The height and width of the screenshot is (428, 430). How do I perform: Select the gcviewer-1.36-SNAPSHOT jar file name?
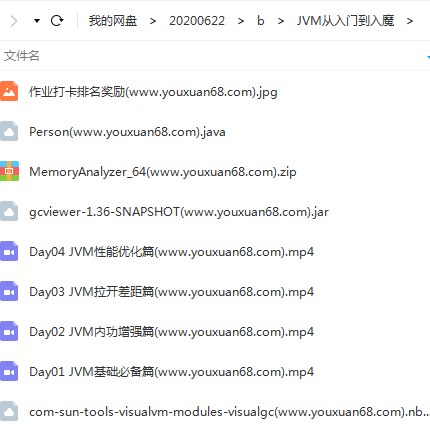(179, 212)
